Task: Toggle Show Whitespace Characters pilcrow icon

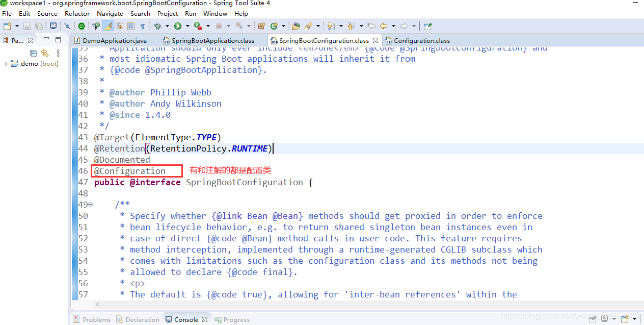Action: coord(143,26)
